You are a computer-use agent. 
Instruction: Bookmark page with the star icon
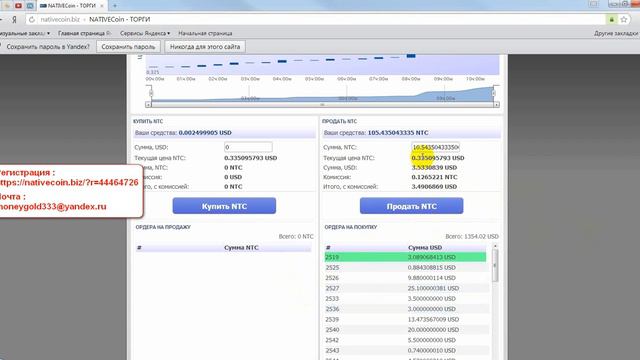pyautogui.click(x=624, y=19)
